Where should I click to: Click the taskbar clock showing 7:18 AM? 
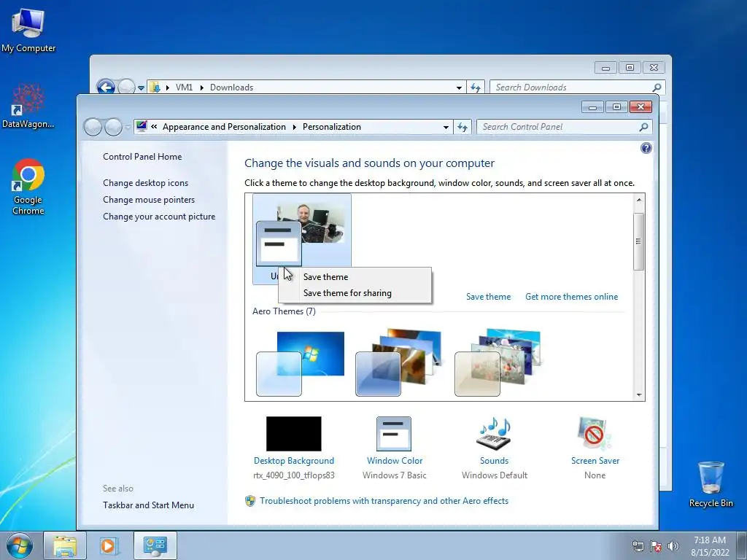(710, 546)
